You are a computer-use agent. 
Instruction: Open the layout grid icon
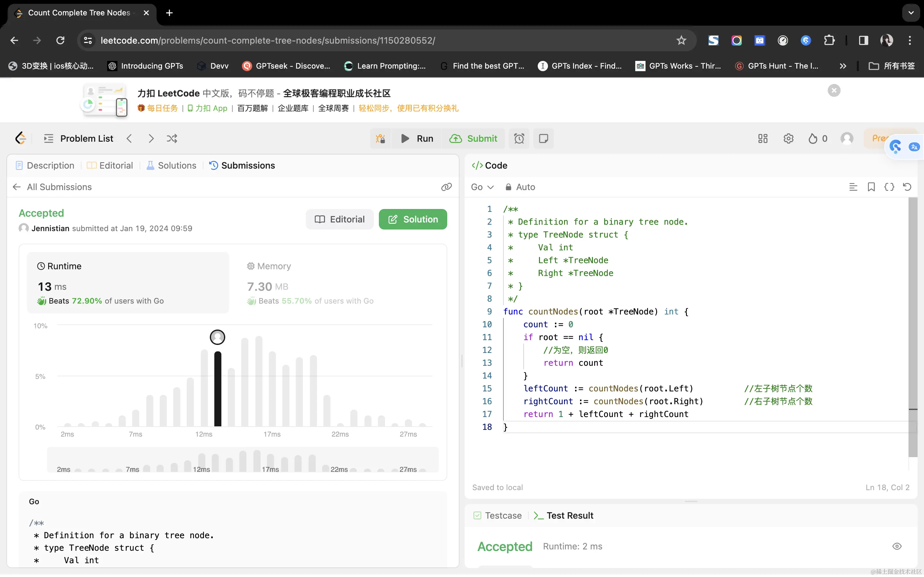(x=763, y=138)
